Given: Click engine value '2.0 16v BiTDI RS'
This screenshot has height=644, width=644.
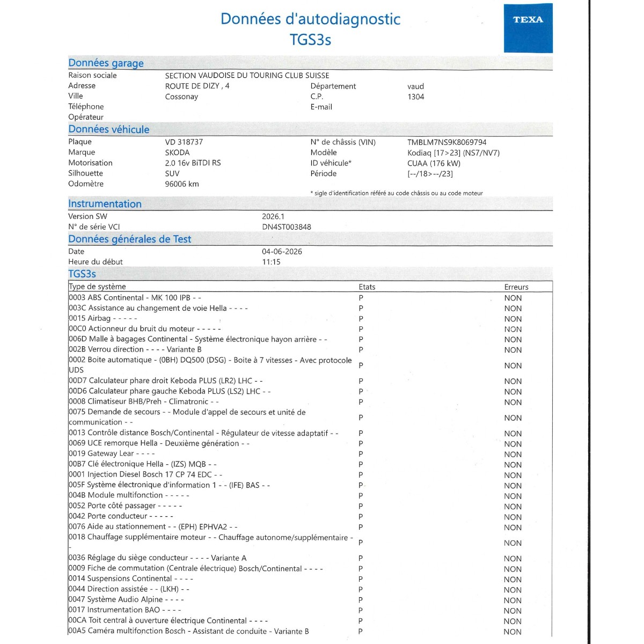Looking at the screenshot, I should point(193,163).
